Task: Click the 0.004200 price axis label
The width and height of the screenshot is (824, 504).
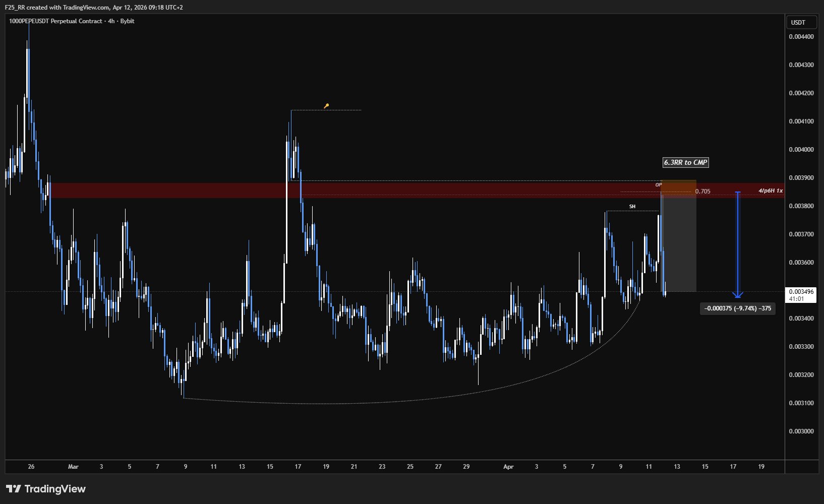Action: [x=801, y=93]
